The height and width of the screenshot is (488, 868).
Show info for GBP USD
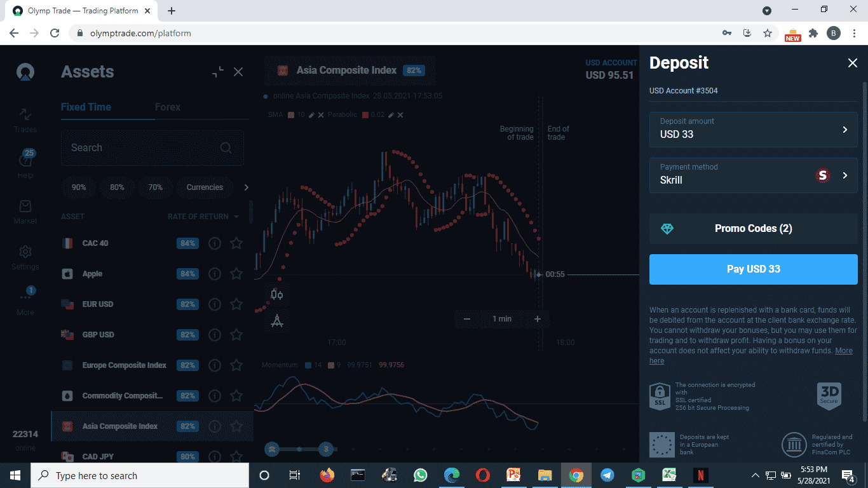[215, 335]
